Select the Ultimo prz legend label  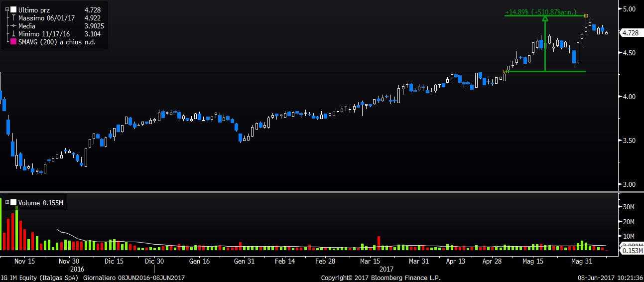33,9
